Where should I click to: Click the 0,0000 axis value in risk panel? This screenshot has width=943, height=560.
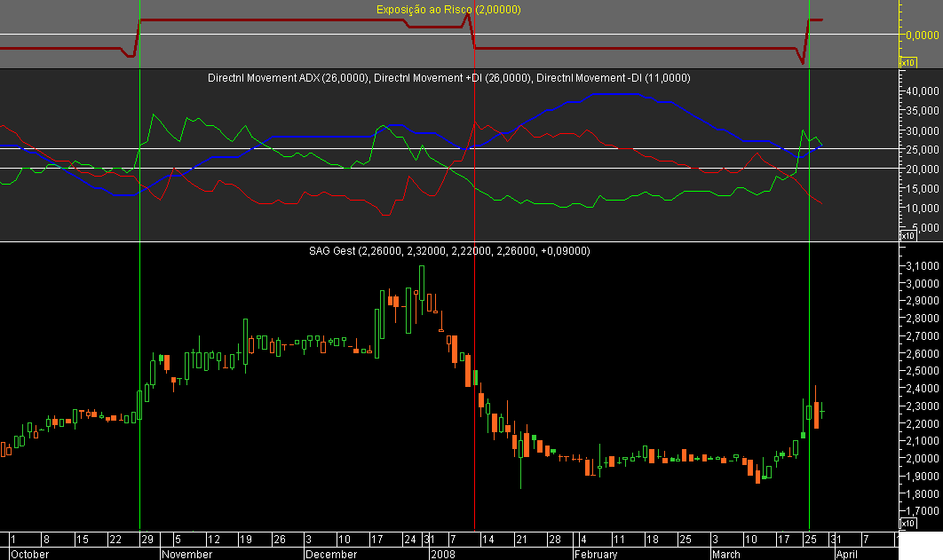click(x=923, y=35)
